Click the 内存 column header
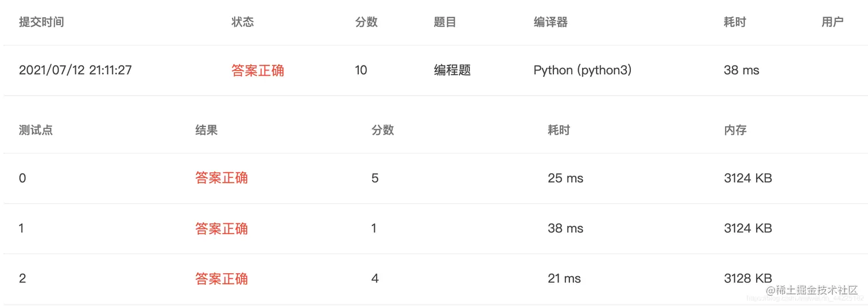The height and width of the screenshot is (306, 868). point(735,130)
